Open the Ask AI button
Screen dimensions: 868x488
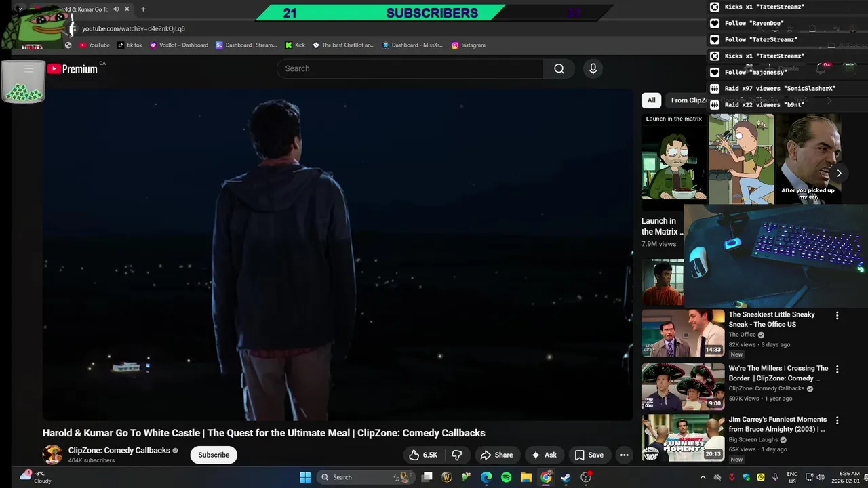[545, 455]
